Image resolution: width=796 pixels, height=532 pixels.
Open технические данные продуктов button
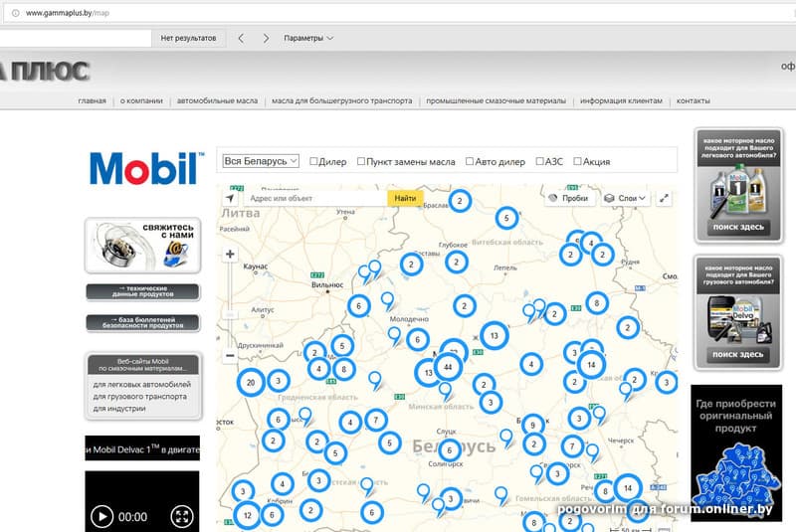point(143,291)
